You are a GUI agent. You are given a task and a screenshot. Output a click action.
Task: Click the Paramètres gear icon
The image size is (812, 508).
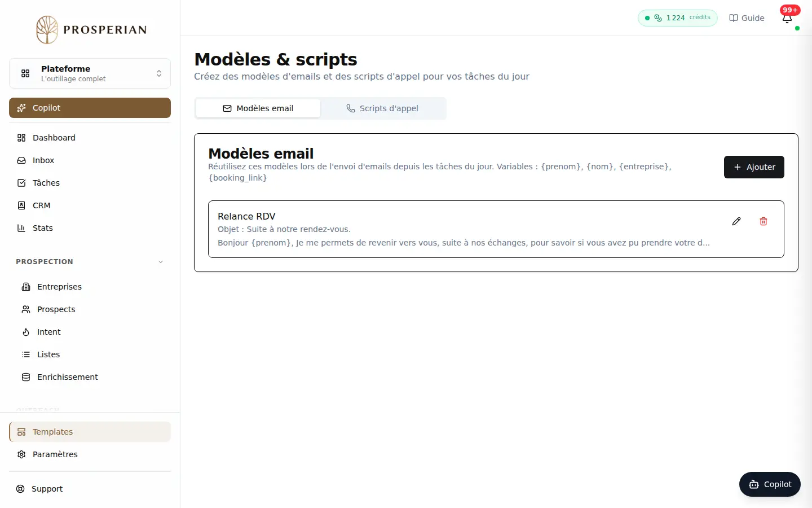coord(21,454)
